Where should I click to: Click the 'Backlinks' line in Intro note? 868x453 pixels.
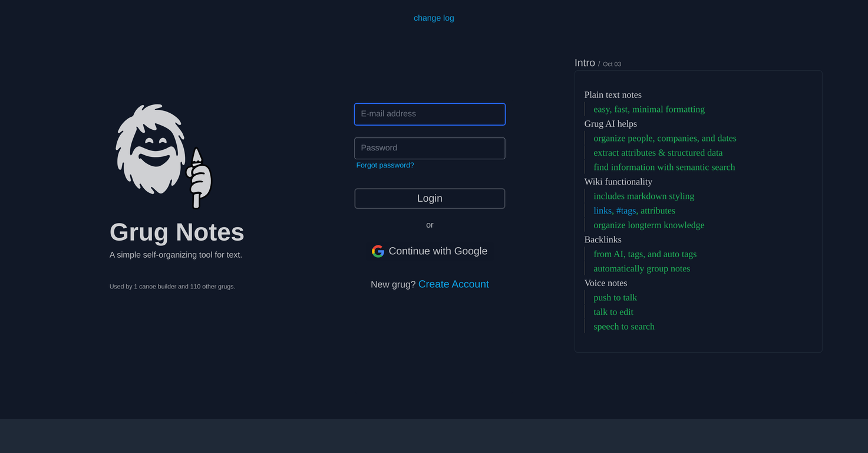click(603, 239)
